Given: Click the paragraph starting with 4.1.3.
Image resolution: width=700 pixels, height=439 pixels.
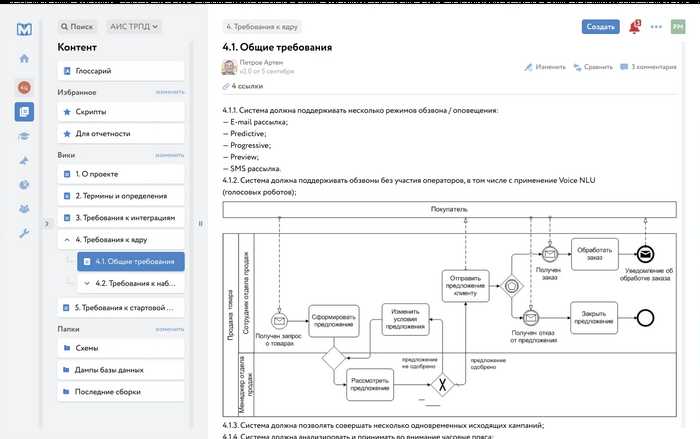Looking at the screenshot, I should point(383,425).
